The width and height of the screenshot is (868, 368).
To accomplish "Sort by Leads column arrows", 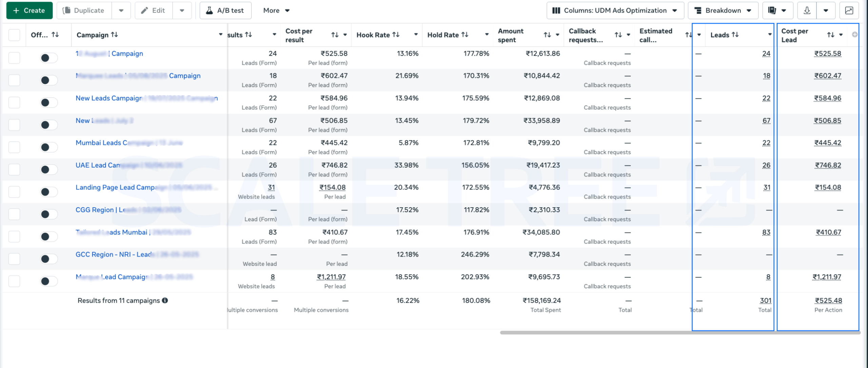I will 735,35.
